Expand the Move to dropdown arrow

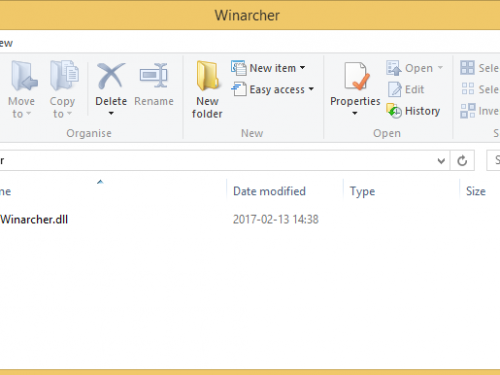click(x=29, y=113)
